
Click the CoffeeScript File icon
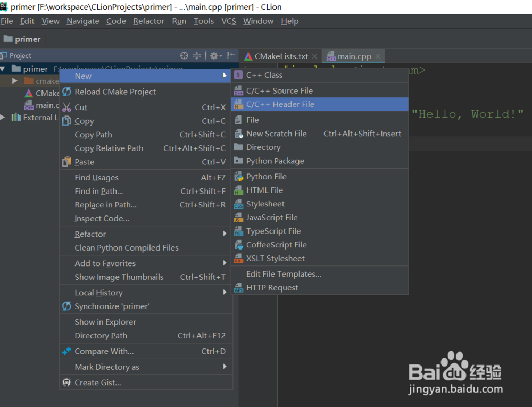238,245
